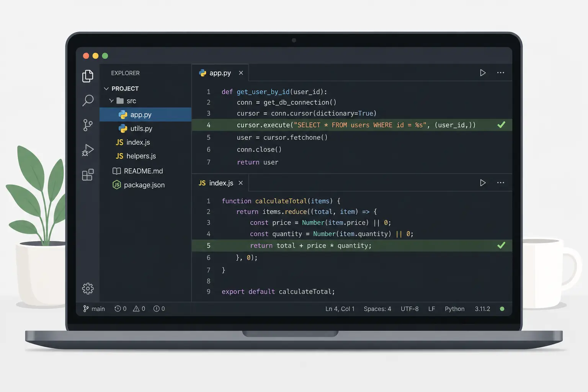This screenshot has width=588, height=392.
Task: Open more actions menu for index.js editor
Action: (x=500, y=183)
